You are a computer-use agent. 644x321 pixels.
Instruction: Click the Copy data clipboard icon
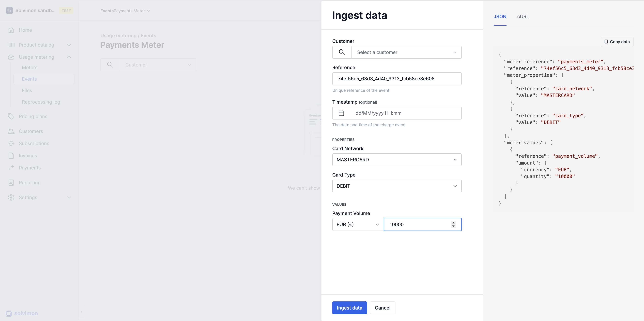coord(606,42)
